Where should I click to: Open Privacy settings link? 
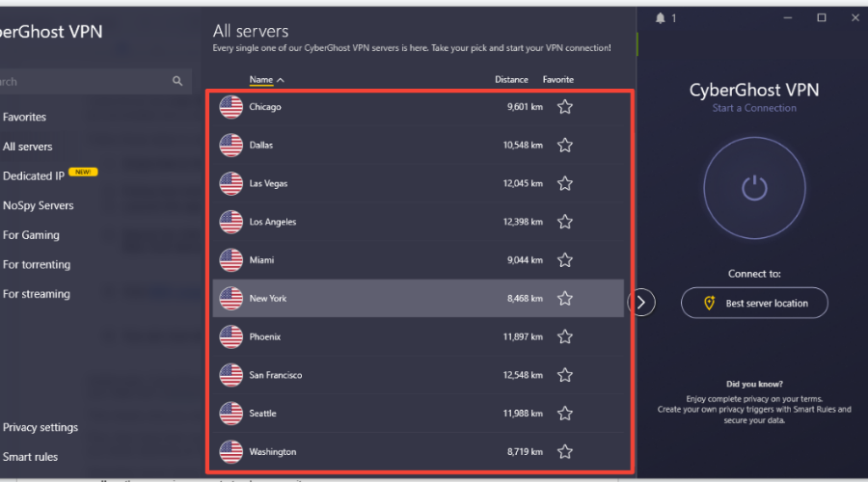pos(41,427)
